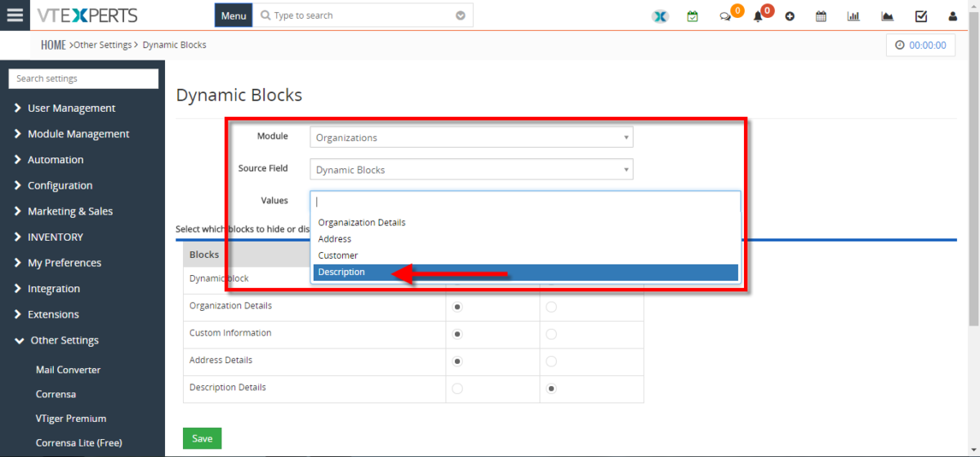
Task: Open the Source Field dropdown
Action: (471, 170)
